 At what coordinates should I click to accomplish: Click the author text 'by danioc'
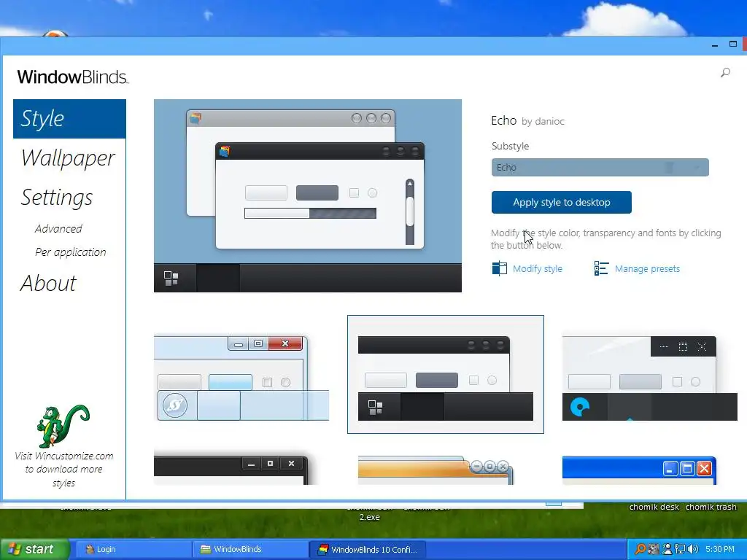point(543,122)
